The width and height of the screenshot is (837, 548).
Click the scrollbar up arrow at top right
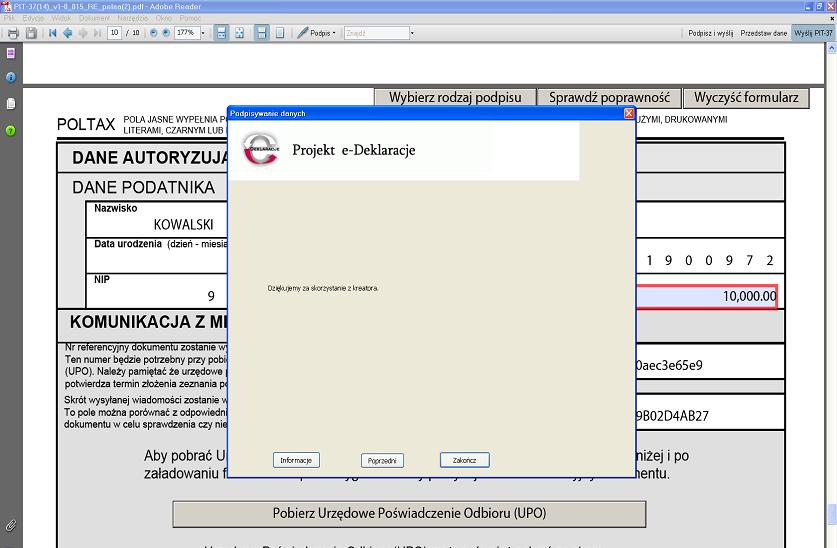coord(831,48)
